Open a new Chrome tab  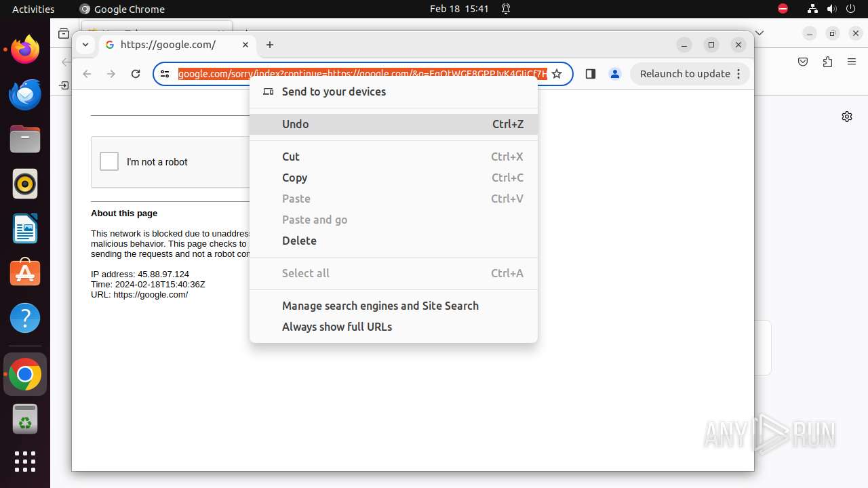(x=270, y=45)
